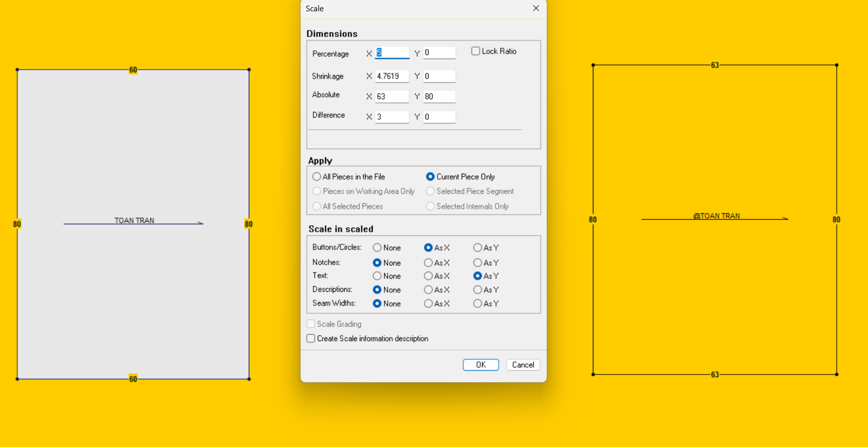Close the Scale dialog window

(x=536, y=8)
